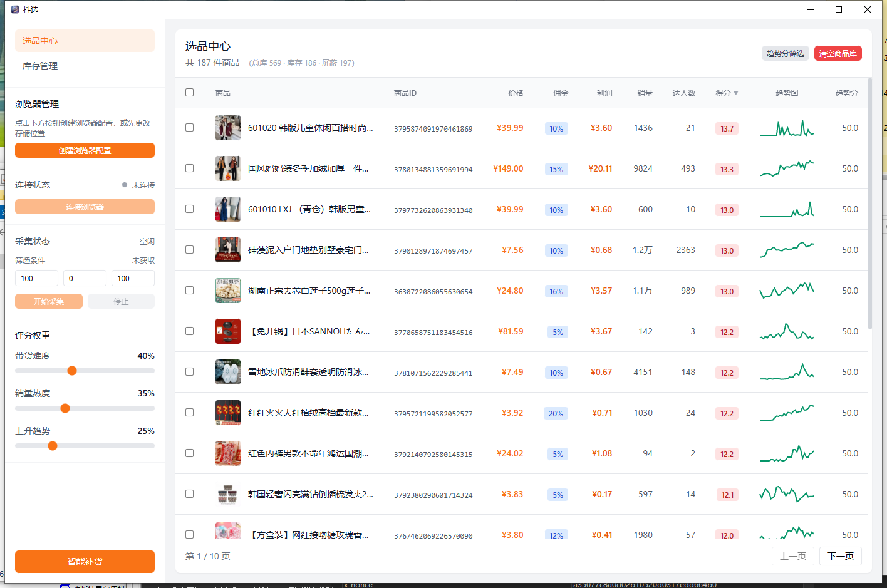Check the checkbox for 601020 韩版儿童 product

(x=190, y=128)
